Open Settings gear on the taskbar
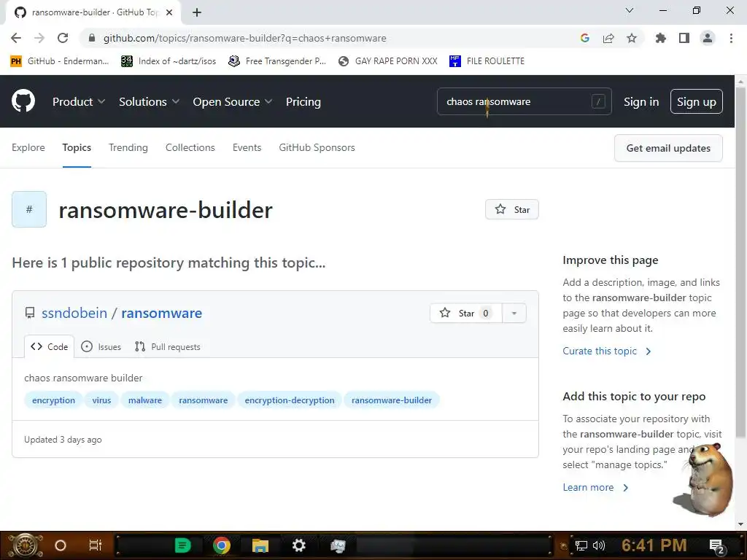747x560 pixels. [x=298, y=545]
